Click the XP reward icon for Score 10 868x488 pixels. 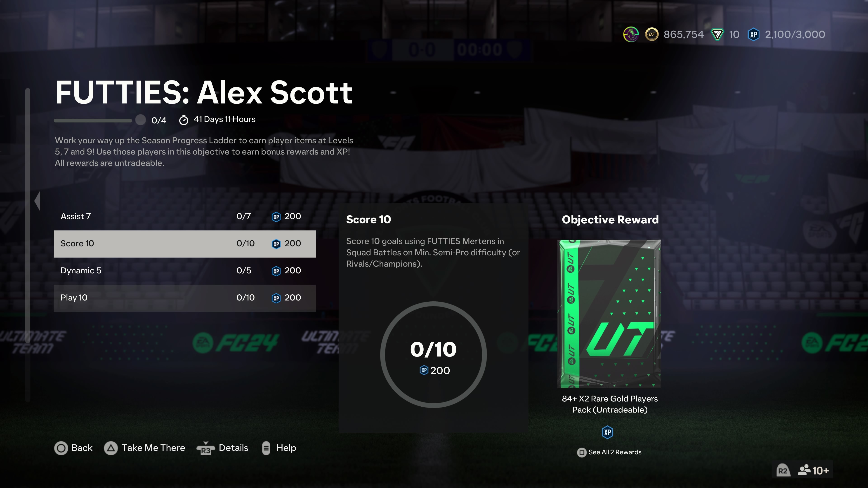click(275, 243)
